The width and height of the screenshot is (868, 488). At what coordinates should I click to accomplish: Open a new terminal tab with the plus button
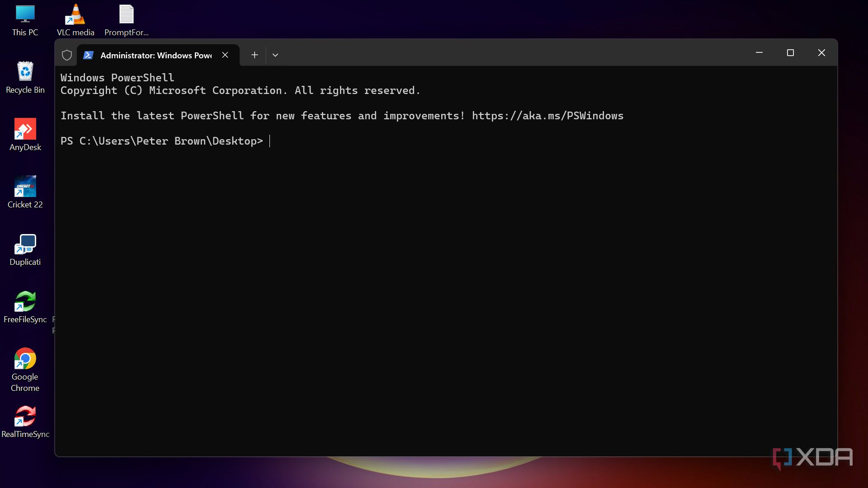(254, 55)
